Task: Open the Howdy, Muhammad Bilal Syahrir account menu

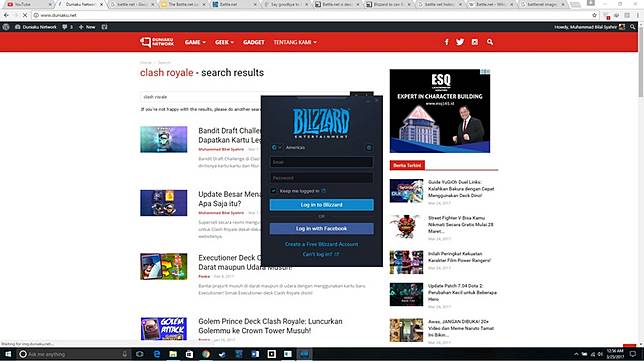Action: click(589, 27)
